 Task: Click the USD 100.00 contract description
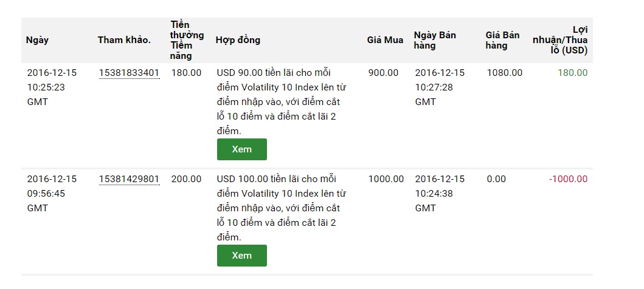coord(282,208)
